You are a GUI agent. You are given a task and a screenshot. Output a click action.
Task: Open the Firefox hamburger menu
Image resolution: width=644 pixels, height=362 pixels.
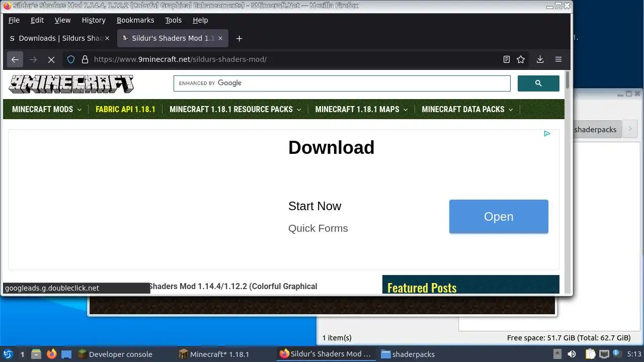coord(558,59)
